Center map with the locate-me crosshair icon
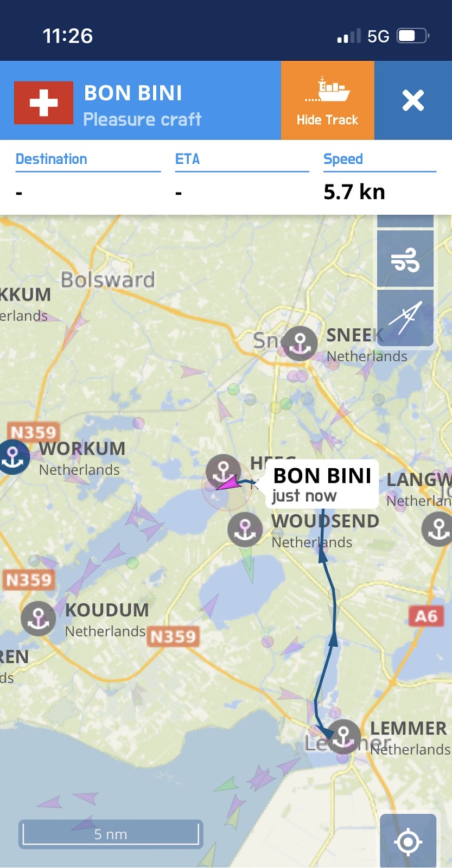Screen dimensions: 452x868 (x=408, y=841)
